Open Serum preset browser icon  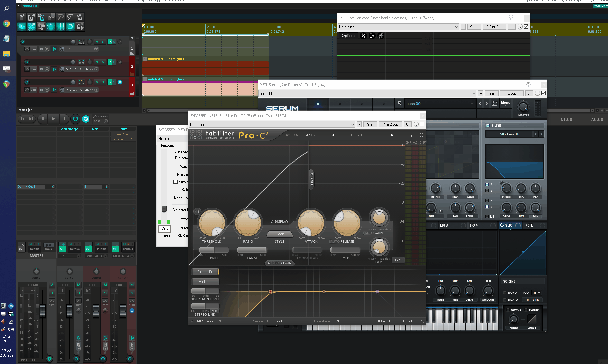coord(495,104)
